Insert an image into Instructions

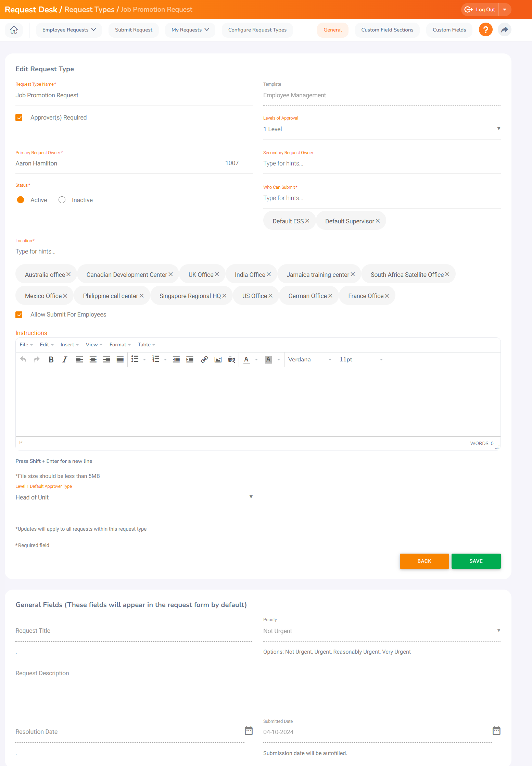pyautogui.click(x=218, y=359)
